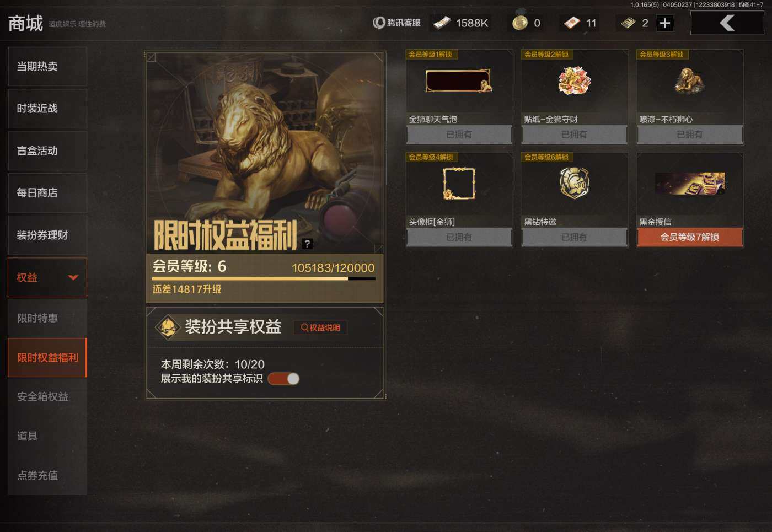Open 权益说明 details link
Viewport: 772px width, 532px height.
coord(320,327)
